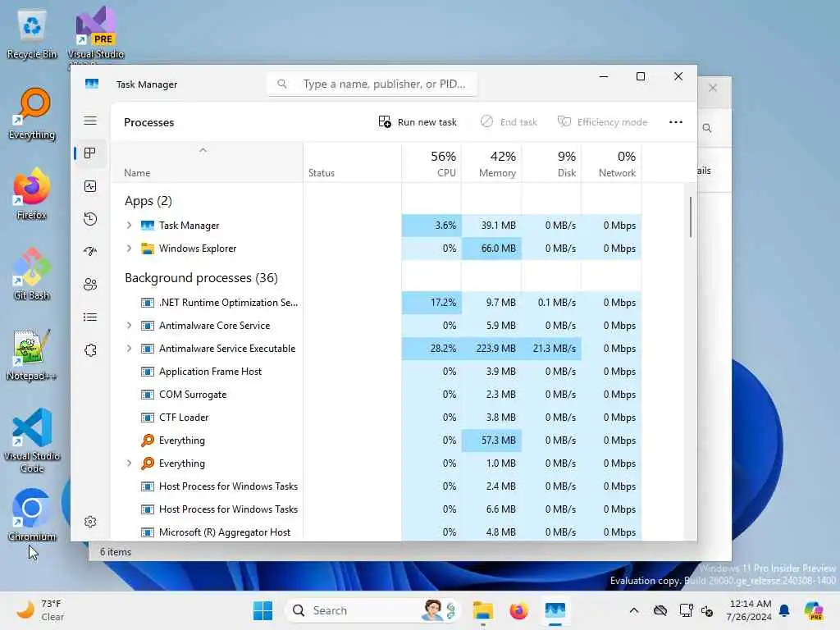Click Task Manager taskbar icon
This screenshot has height=630, width=840.
tap(555, 610)
